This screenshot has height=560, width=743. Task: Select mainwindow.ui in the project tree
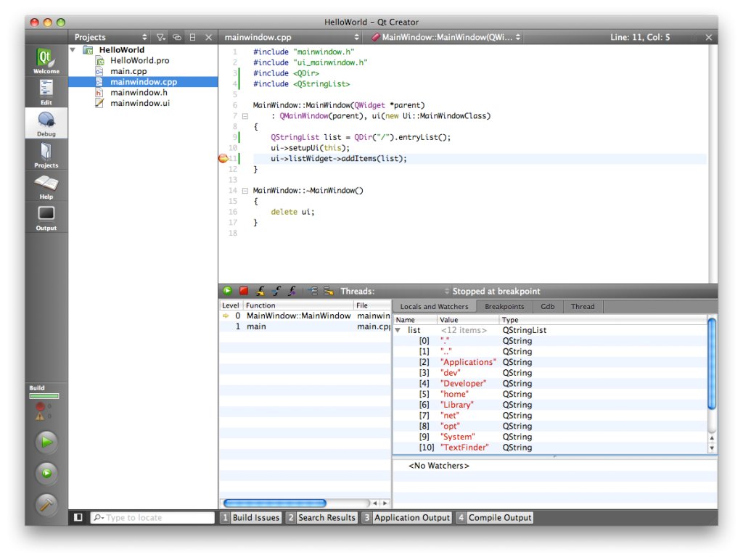[x=140, y=103]
